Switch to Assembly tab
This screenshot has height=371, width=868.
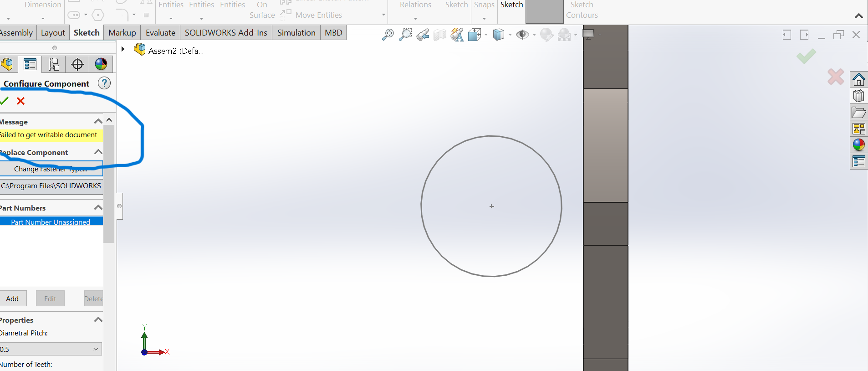pyautogui.click(x=16, y=33)
